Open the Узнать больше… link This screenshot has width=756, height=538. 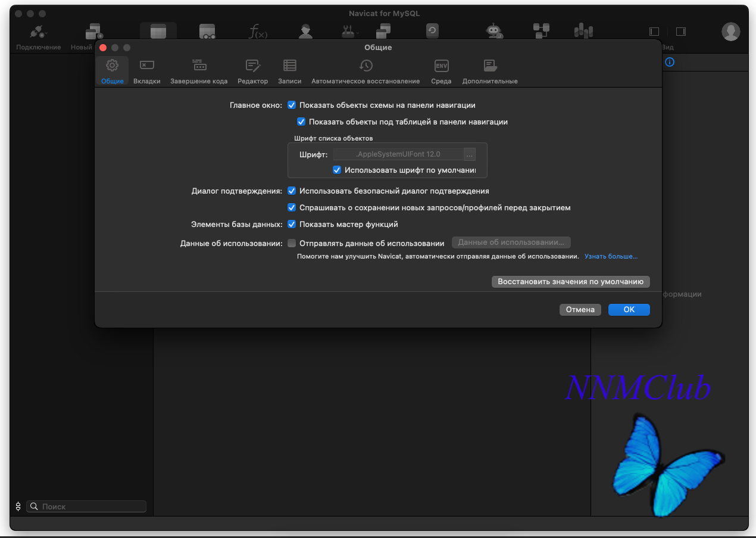[x=611, y=256]
